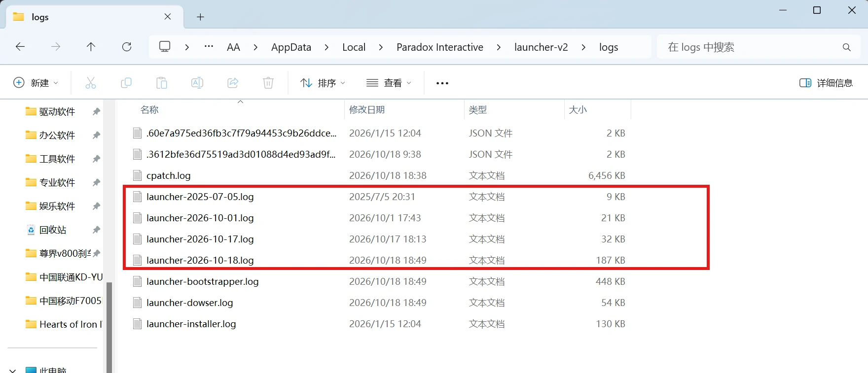Click the Share icon in toolbar
Screen dimensions: 868x373
point(233,83)
